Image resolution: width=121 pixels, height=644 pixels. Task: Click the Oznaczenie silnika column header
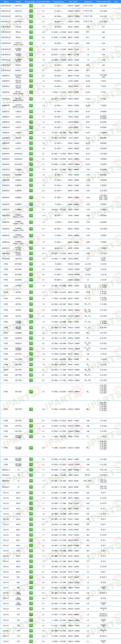tap(103, 2)
